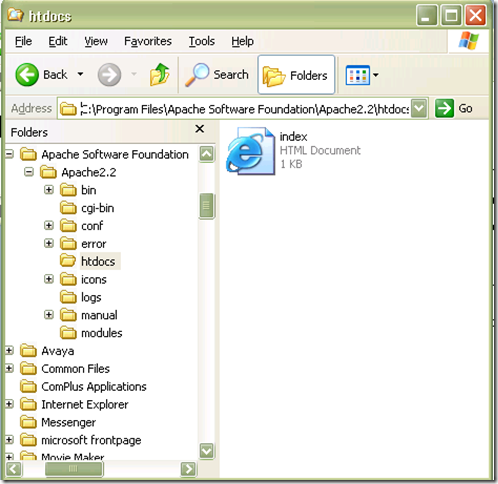Expand the bin folder node

[x=49, y=190]
